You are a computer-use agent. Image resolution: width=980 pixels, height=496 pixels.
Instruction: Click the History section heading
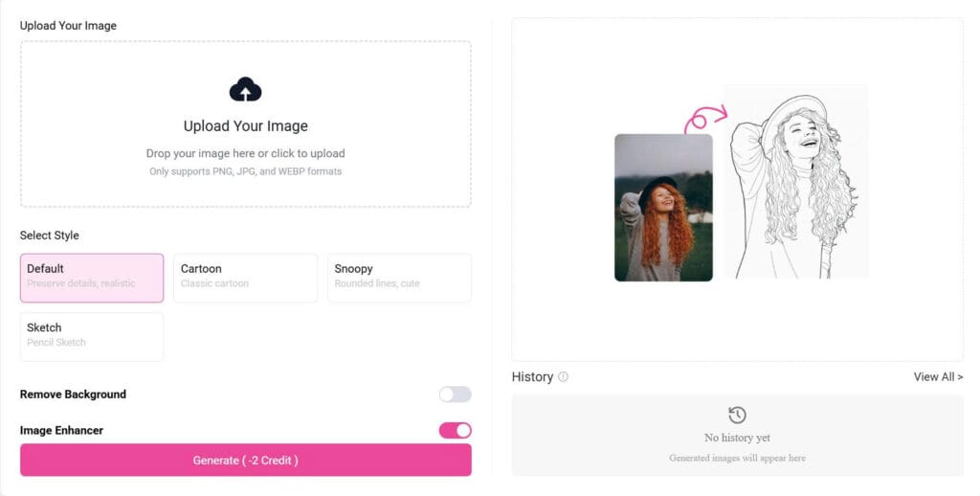coord(532,376)
